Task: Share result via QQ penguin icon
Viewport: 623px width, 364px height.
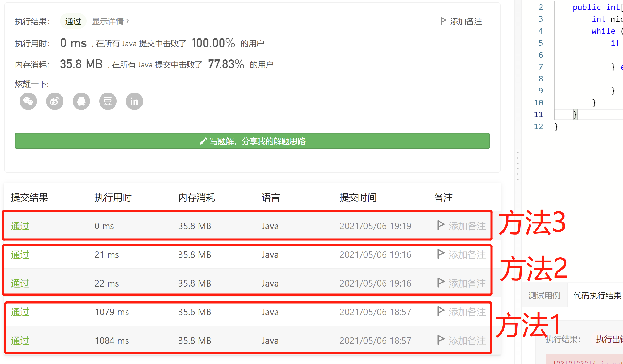Action: [x=81, y=101]
